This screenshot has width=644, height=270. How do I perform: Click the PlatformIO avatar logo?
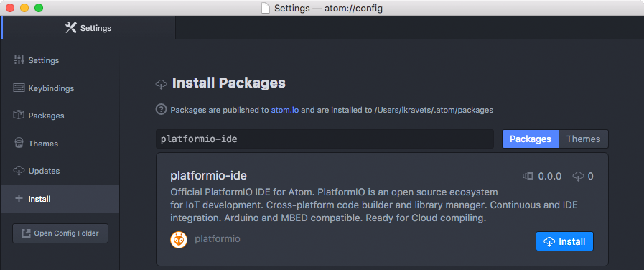(x=179, y=240)
